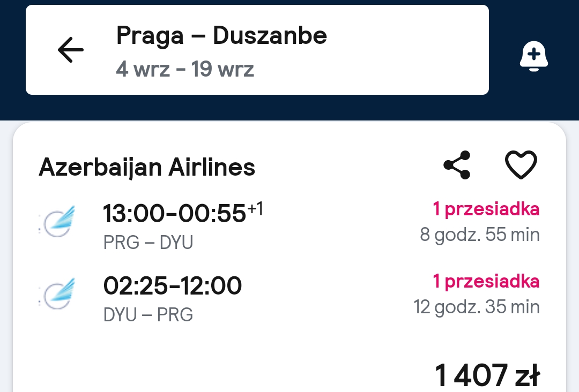This screenshot has width=579, height=392.
Task: Tap the back arrow icon
Action: pyautogui.click(x=71, y=50)
